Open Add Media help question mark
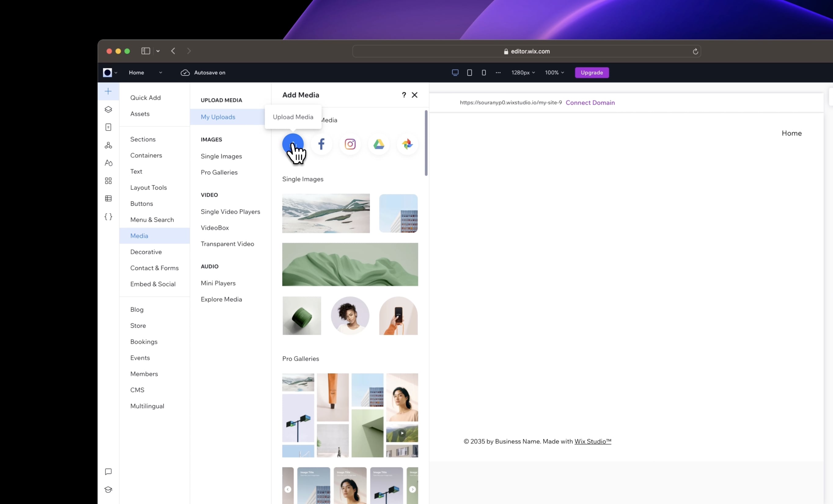Screen dimensions: 833x504 [404, 95]
